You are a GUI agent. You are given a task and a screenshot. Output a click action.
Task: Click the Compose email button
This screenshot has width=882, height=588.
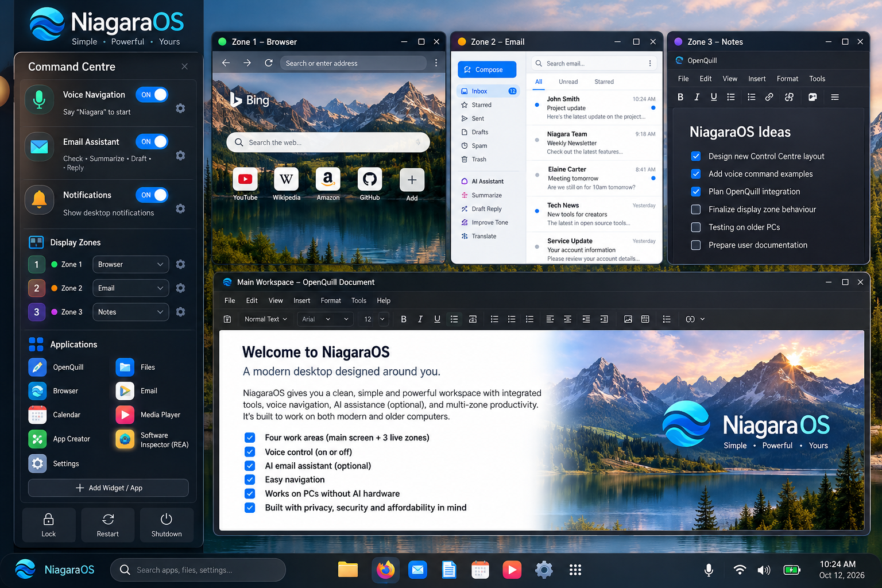pyautogui.click(x=487, y=69)
